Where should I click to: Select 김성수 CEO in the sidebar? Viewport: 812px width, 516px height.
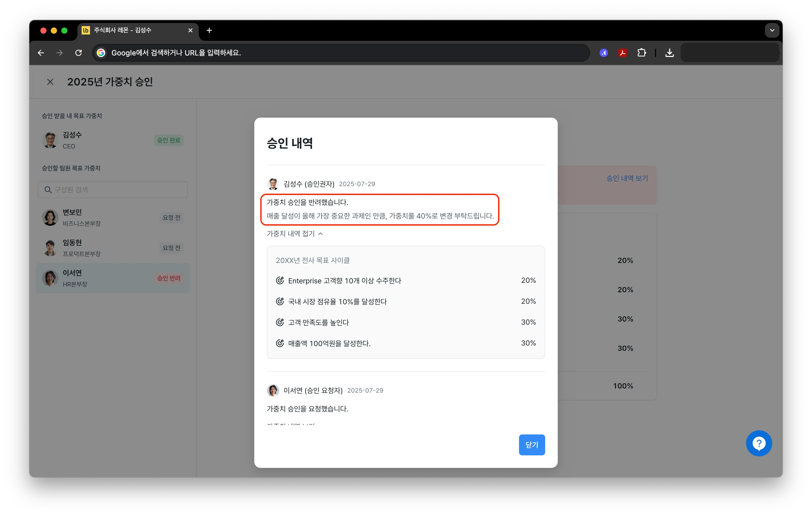click(113, 140)
